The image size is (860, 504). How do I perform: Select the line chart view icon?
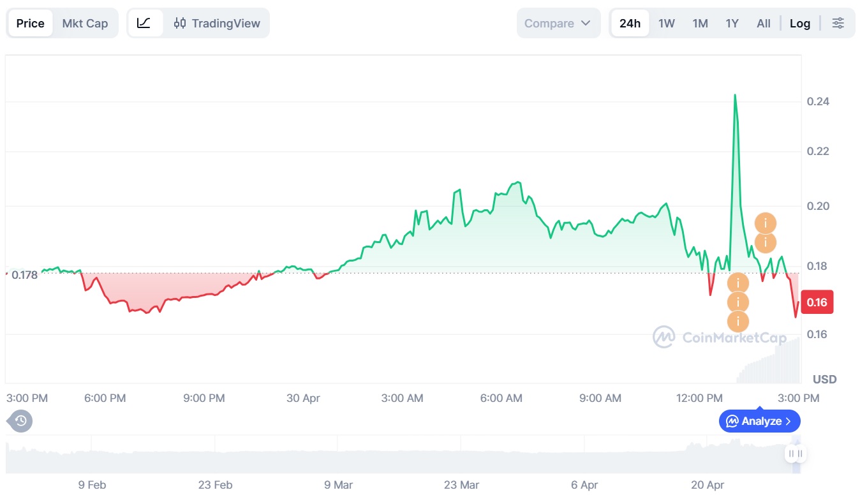point(144,24)
